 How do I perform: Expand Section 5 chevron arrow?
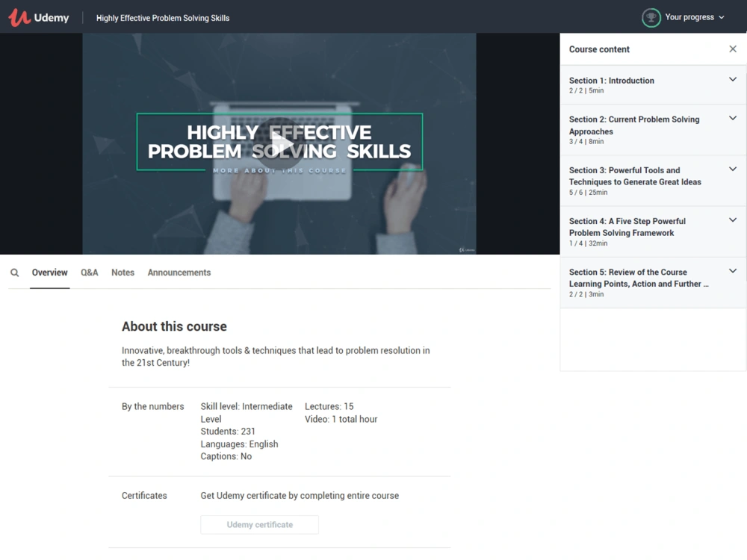(x=733, y=271)
